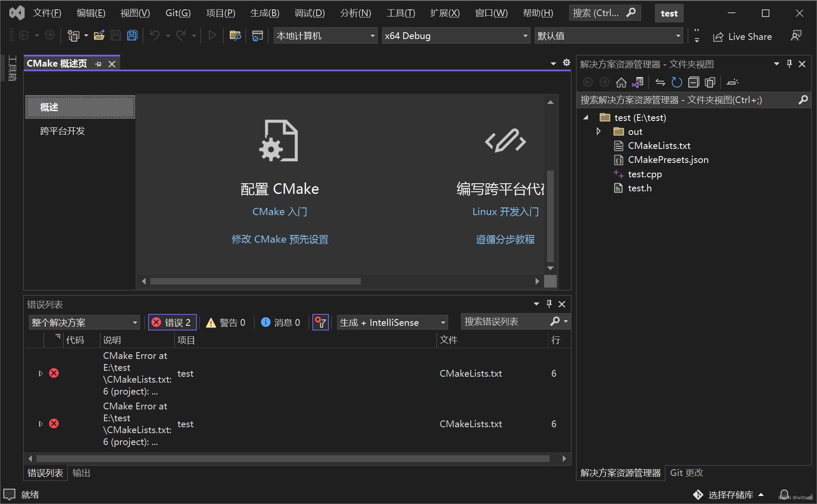Toggle the 消息 0 filter button
The height and width of the screenshot is (504, 817).
280,322
